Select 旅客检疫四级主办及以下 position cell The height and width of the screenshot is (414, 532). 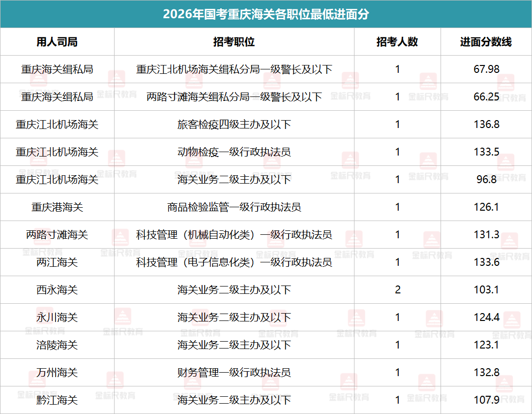tap(234, 125)
